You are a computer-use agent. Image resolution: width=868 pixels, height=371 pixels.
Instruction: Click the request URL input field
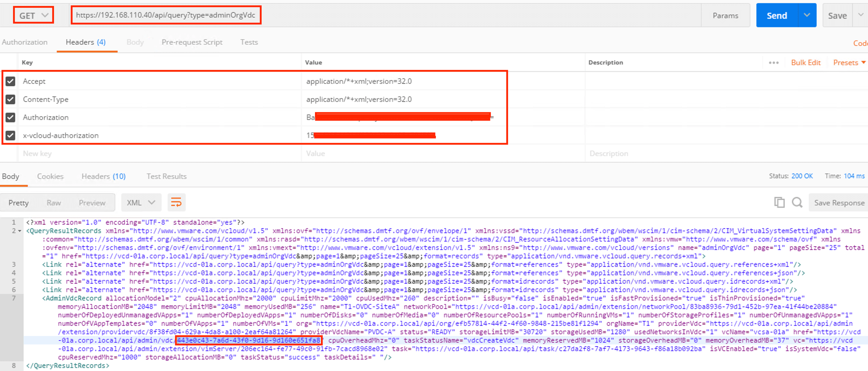(x=165, y=15)
